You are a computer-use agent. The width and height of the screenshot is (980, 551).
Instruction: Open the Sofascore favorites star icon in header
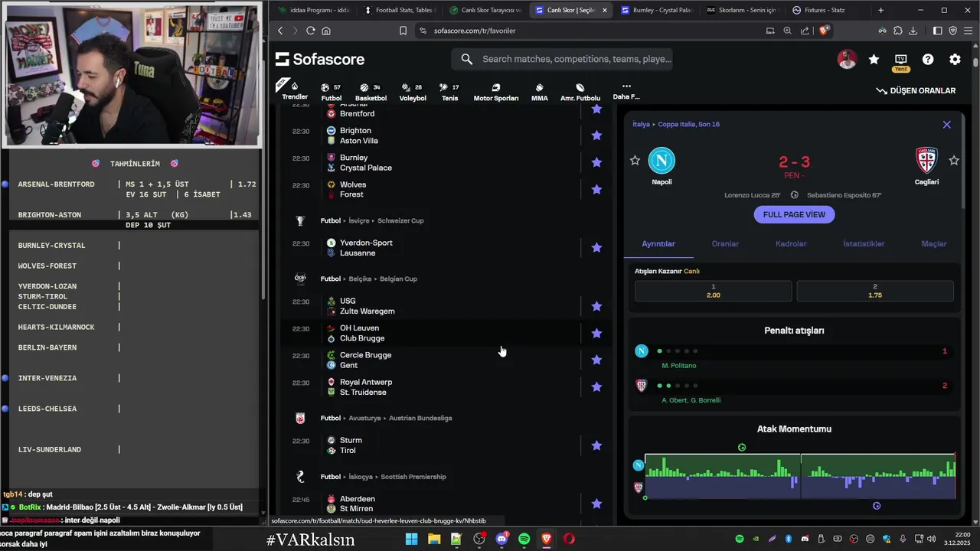[874, 59]
